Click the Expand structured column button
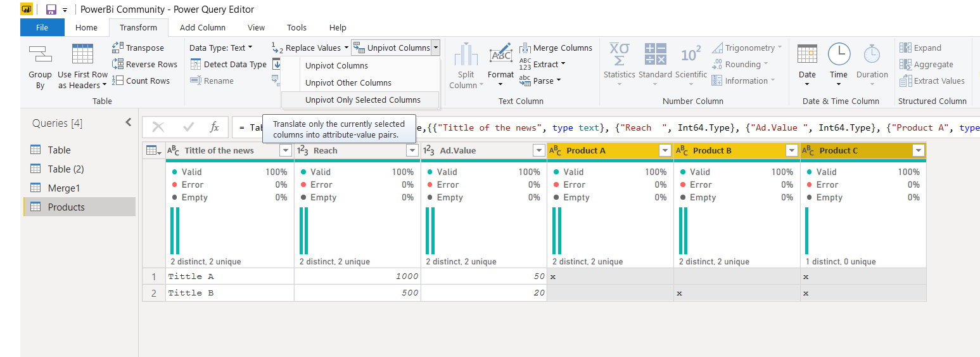Image resolution: width=980 pixels, height=357 pixels. click(920, 48)
